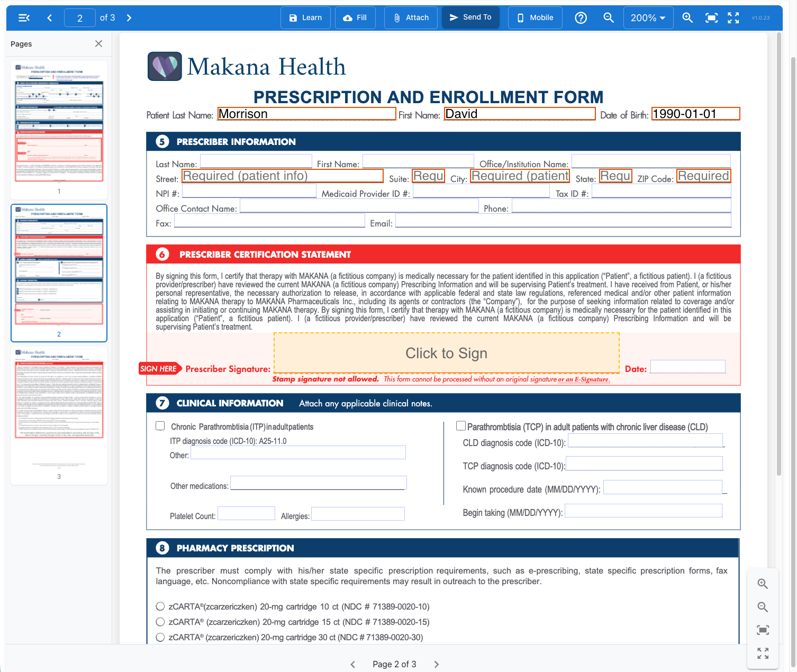This screenshot has height=672, width=797.
Task: Fit page to width in top toolbar
Action: tap(712, 18)
